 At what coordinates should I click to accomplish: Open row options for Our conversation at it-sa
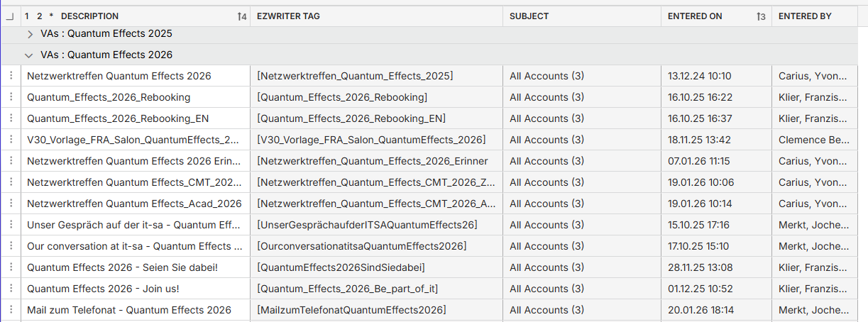[x=11, y=246]
